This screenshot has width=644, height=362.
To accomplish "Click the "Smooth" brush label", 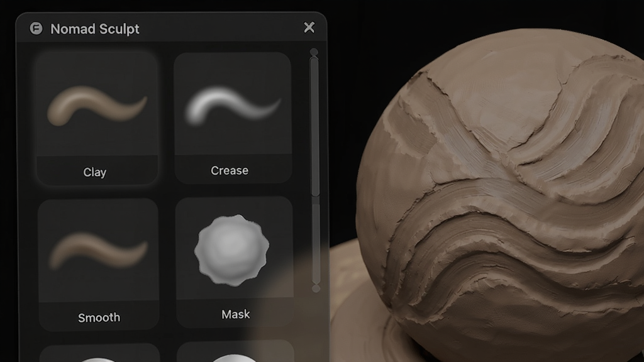I will coord(99,317).
